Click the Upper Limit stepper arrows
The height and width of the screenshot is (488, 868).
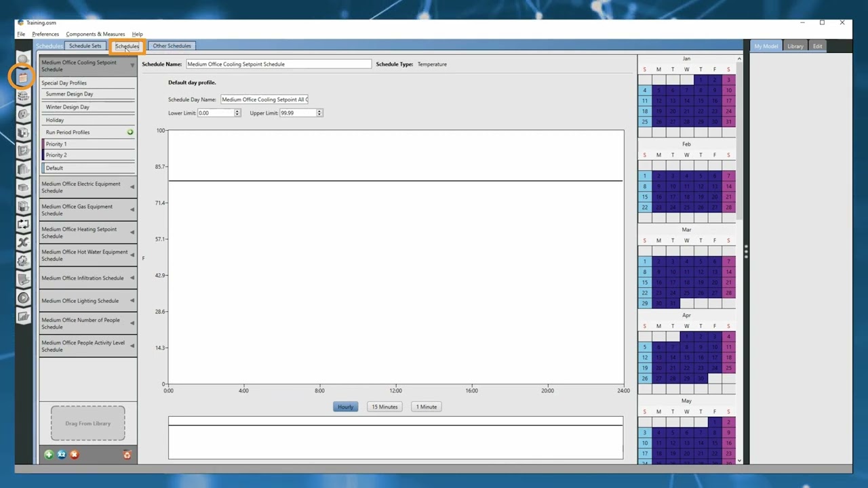coord(319,113)
